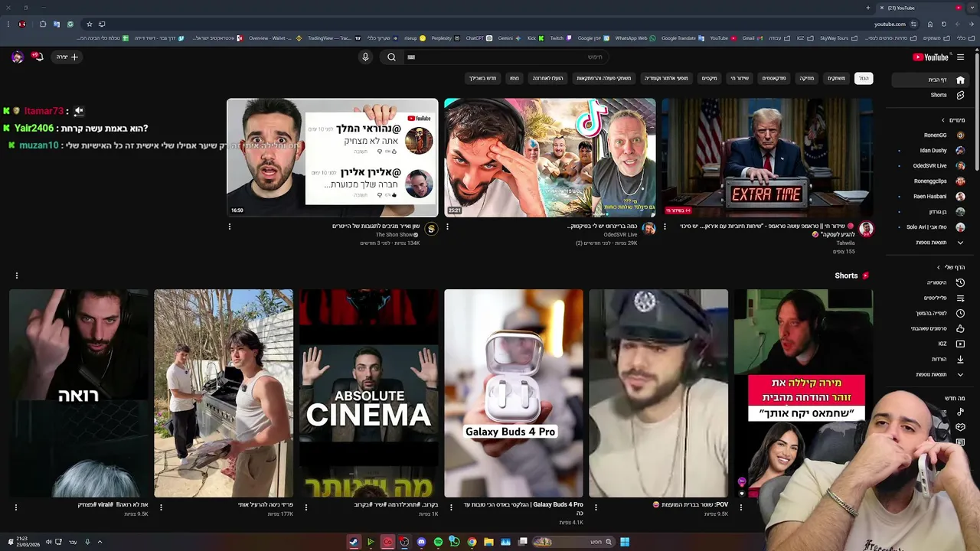The image size is (980, 551).
Task: Click the taskbar volume icon
Action: pyautogui.click(x=48, y=542)
